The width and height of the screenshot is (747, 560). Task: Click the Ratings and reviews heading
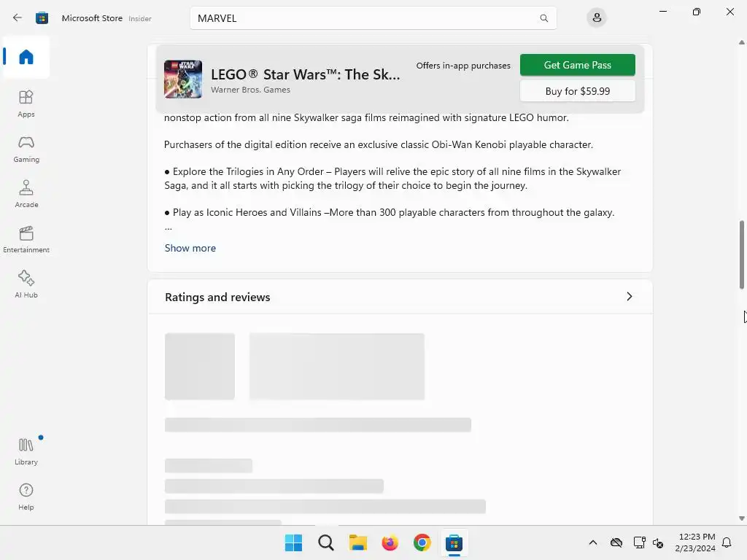click(217, 297)
